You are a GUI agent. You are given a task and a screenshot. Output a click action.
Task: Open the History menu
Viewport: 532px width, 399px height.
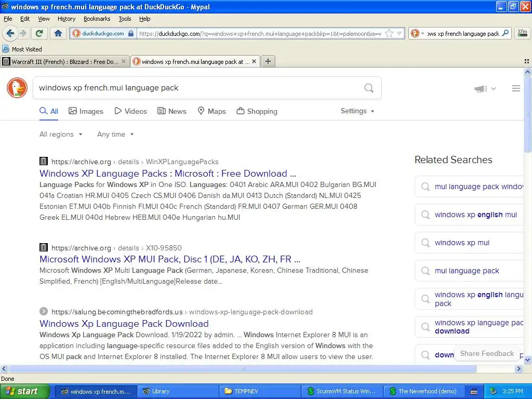66,19
